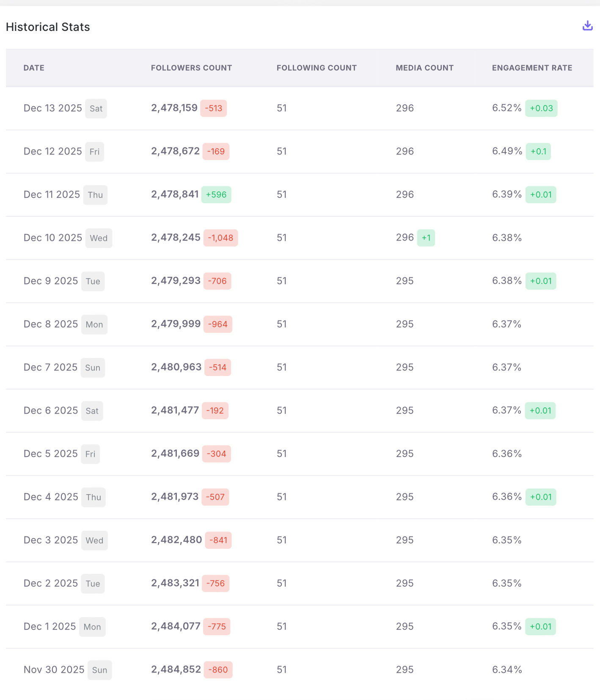Select the -513 follower change badge
This screenshot has height=700, width=600.
click(x=214, y=108)
